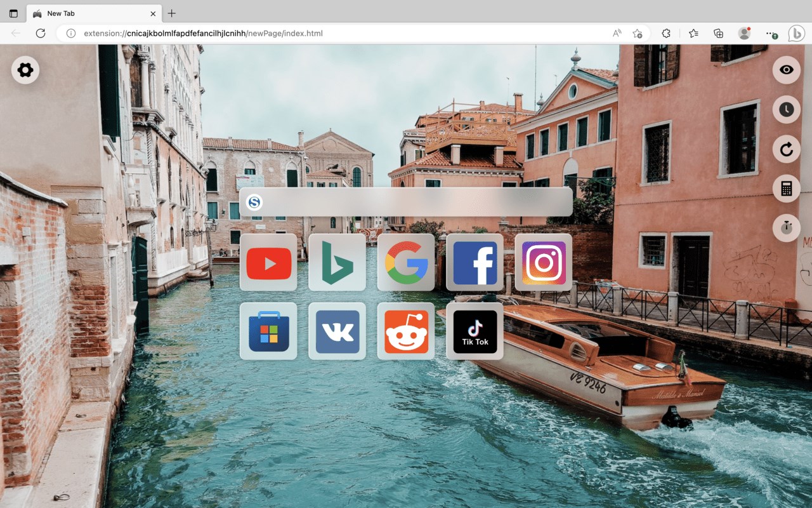Close the New Tab tab

pos(153,13)
